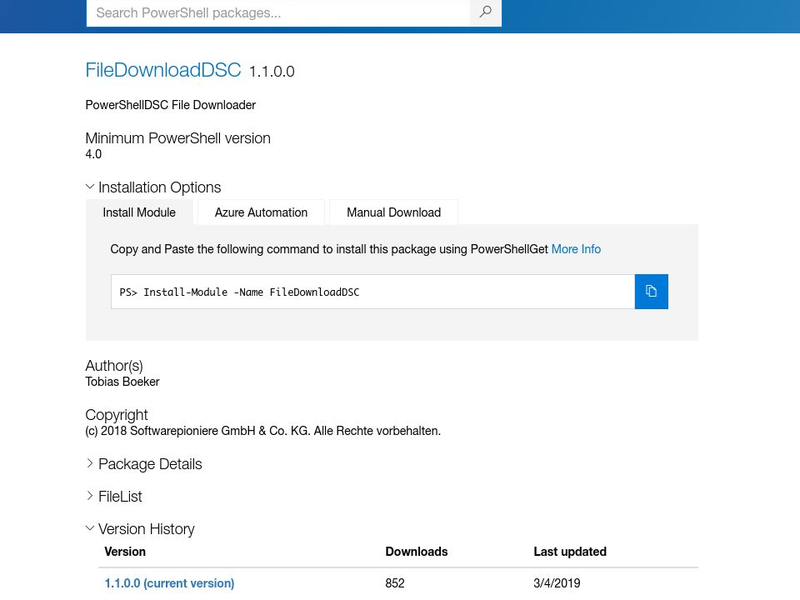The image size is (800, 600).
Task: Click the author name Tobias Boeker
Action: pyautogui.click(x=122, y=382)
